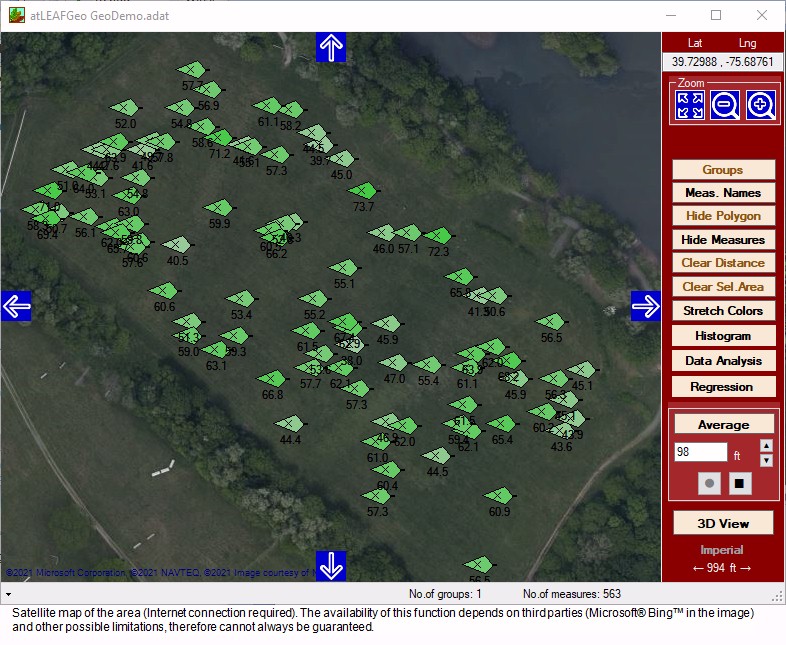This screenshot has height=645, width=786.
Task: Select the square shape option under Average
Action: 740,484
